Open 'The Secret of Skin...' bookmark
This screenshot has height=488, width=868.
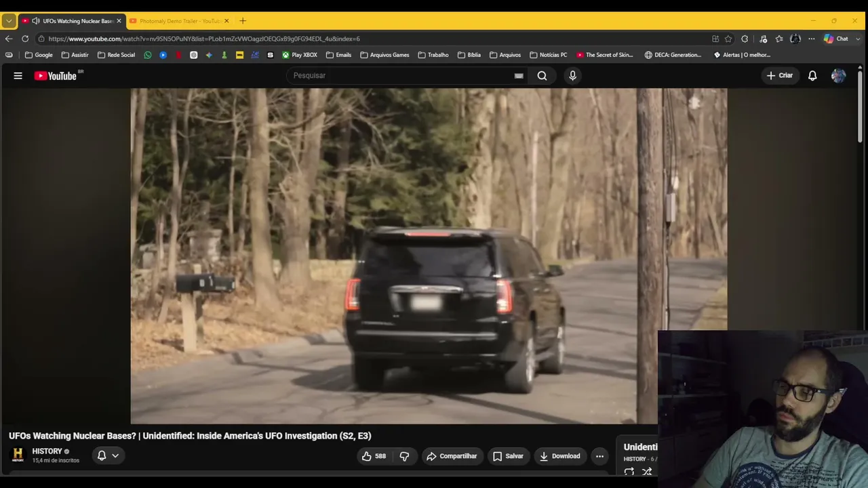[605, 55]
